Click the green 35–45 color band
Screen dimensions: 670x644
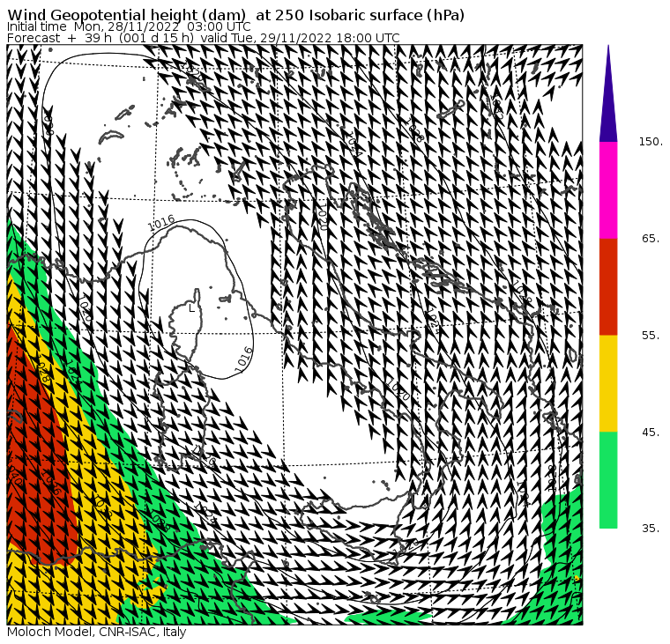click(x=608, y=480)
